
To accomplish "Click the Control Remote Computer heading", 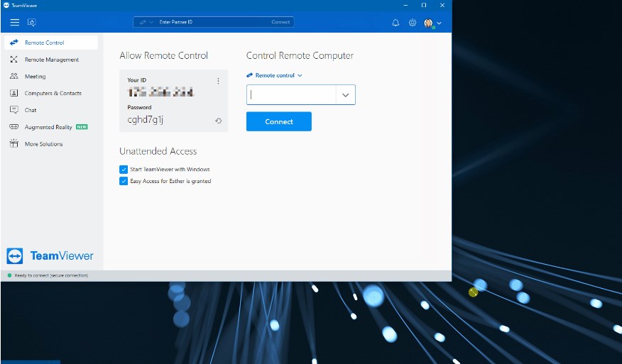I will click(300, 55).
